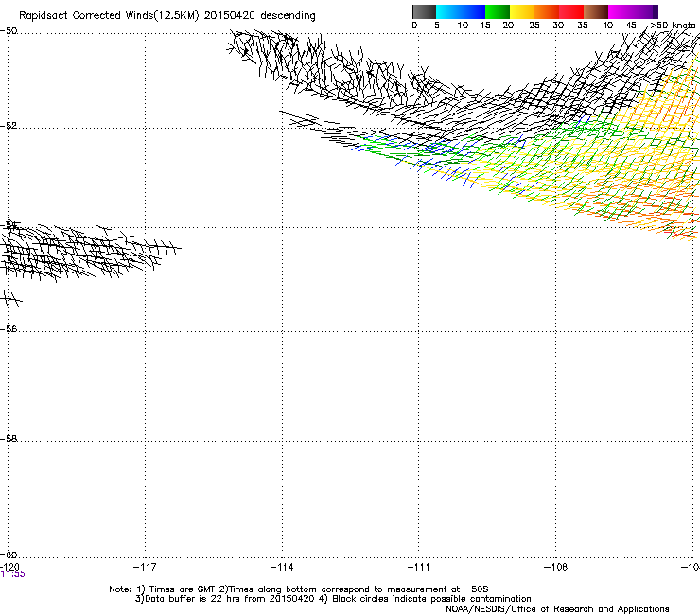Click the 'NOAA/NESDIS/Office of Research and Applications' credit
This screenshot has height=615, width=700.
(x=557, y=609)
